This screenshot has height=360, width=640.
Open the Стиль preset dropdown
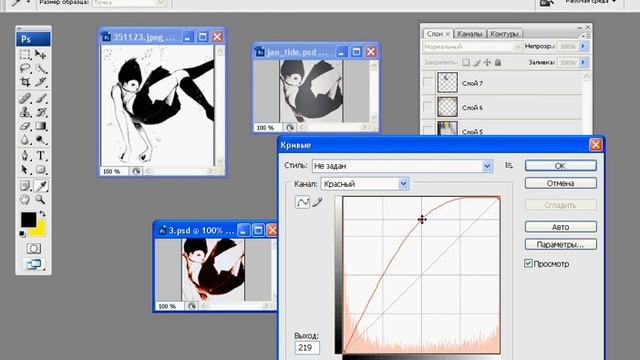click(x=487, y=166)
